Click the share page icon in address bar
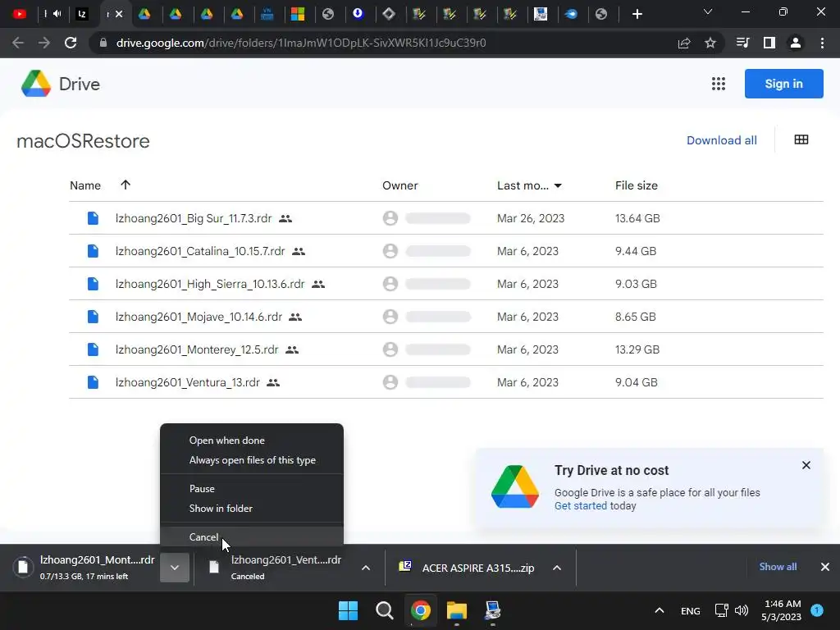The image size is (840, 630). coord(683,43)
